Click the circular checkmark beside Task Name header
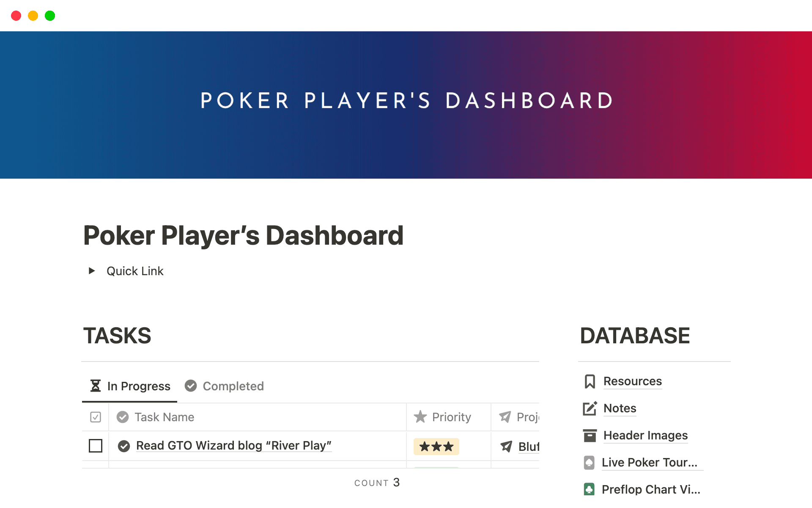The image size is (812, 508). pos(123,417)
